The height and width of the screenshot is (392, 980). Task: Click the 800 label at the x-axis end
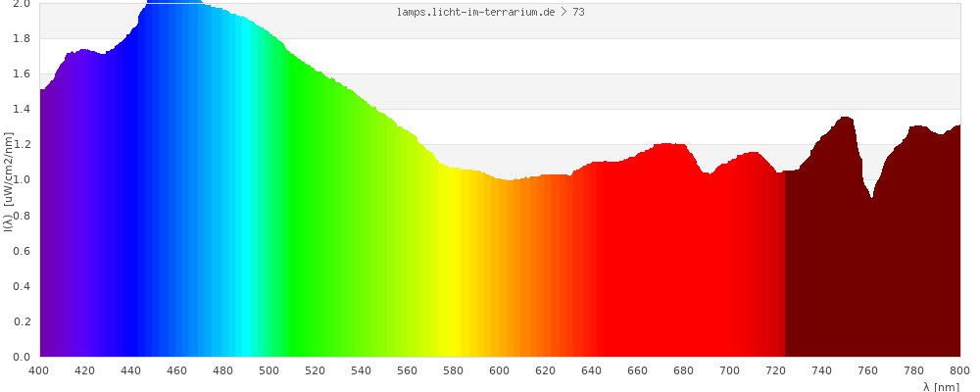click(x=959, y=370)
